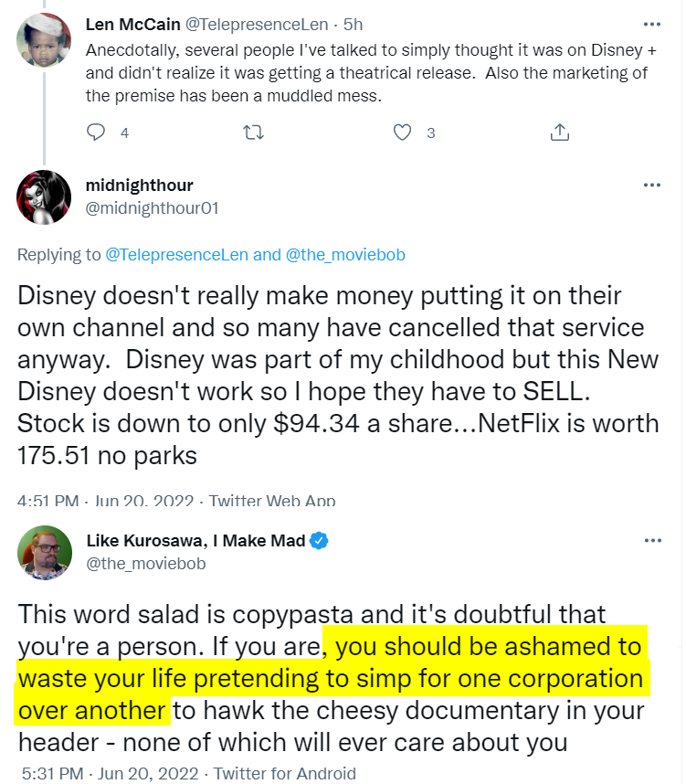Open @the_moviebob mention link in reply line
Screen dimensions: 686x784
tap(345, 255)
